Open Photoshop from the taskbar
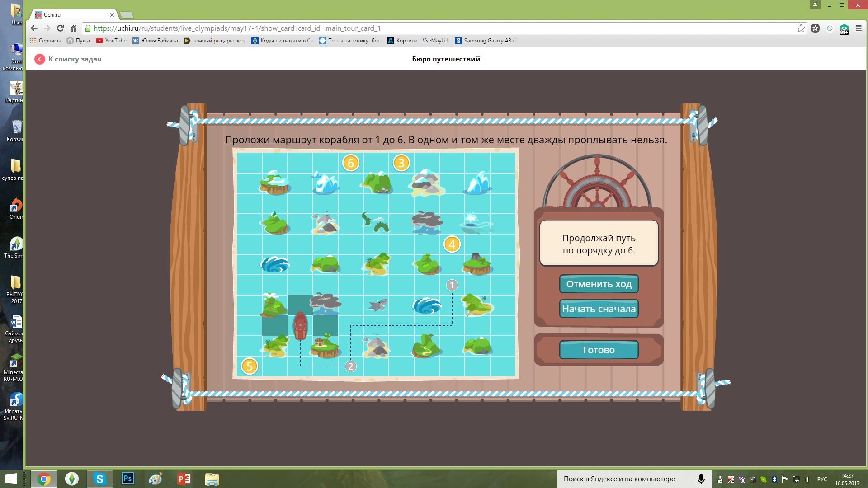Image resolution: width=868 pixels, height=488 pixels. [x=128, y=479]
